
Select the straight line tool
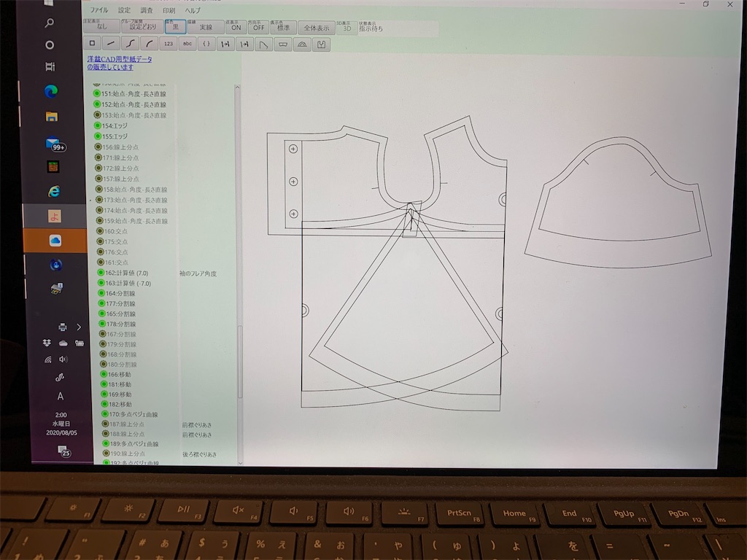111,43
